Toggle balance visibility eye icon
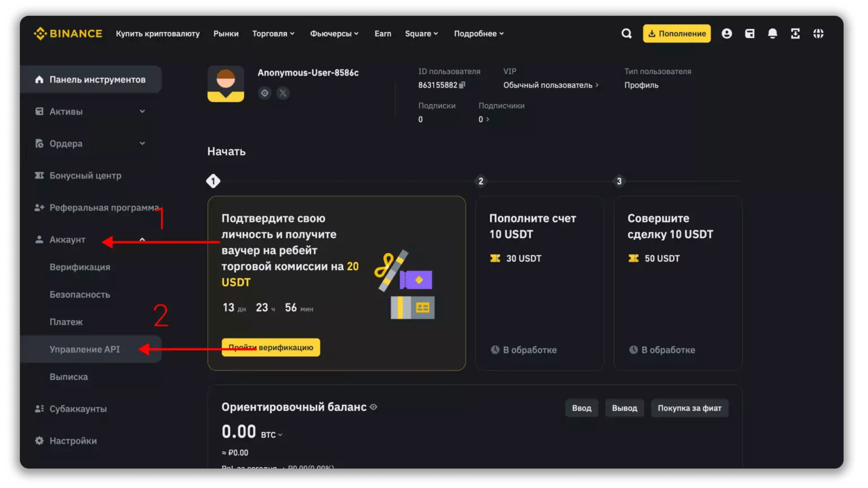The height and width of the screenshot is (488, 868). (x=374, y=407)
